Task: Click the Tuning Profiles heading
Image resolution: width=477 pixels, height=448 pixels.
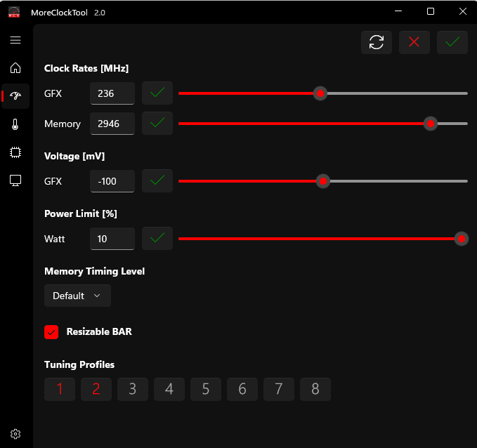Action: click(x=79, y=364)
